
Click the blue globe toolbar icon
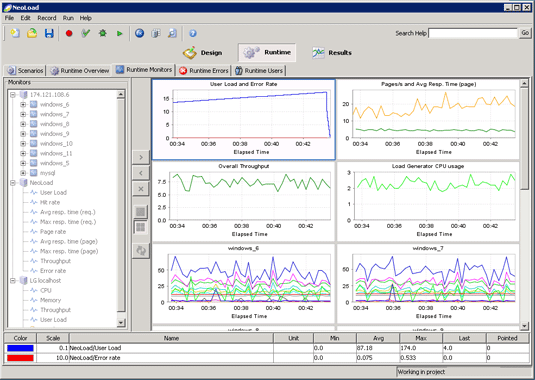click(x=139, y=33)
